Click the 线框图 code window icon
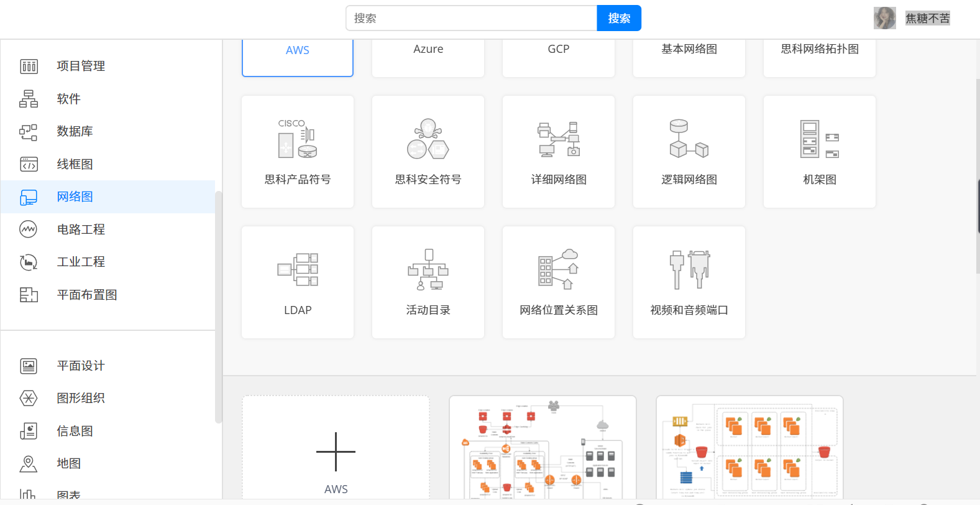 [29, 164]
